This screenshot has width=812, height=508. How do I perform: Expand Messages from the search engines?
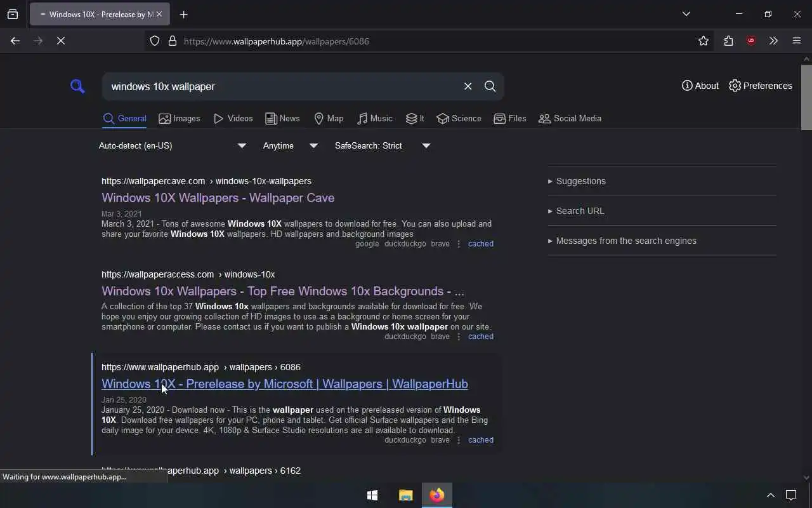(622, 241)
